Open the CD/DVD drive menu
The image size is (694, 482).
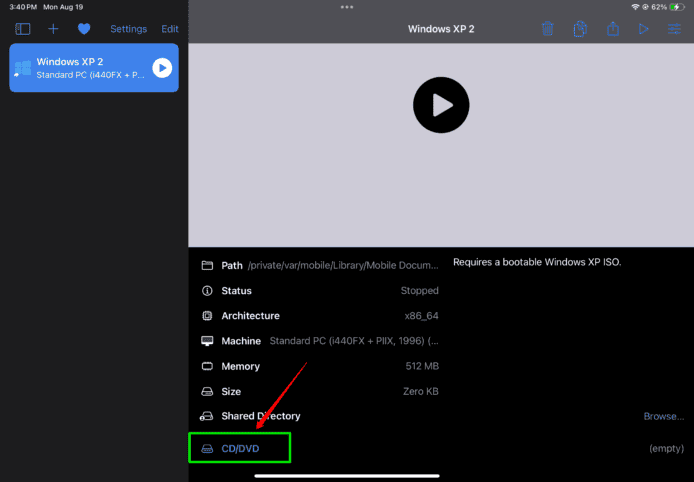click(240, 449)
